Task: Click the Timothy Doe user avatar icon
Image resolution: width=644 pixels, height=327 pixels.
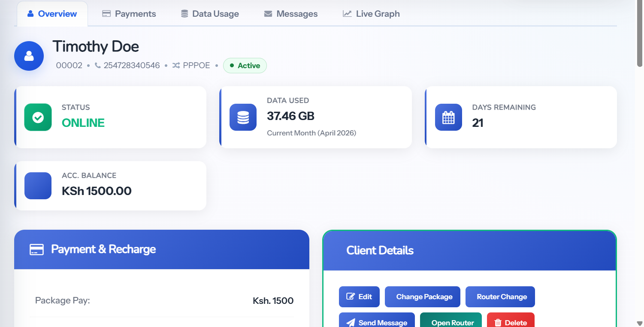Action: [x=29, y=56]
